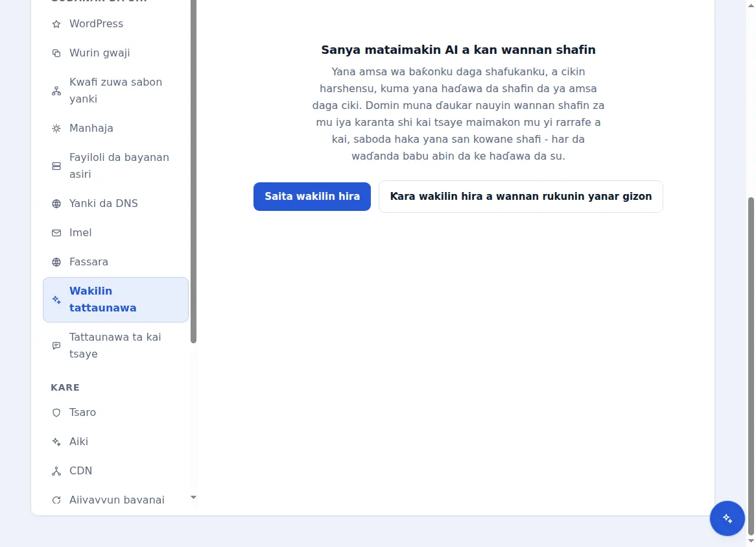The image size is (756, 547).
Task: Go to the CDN menu item
Action: [x=115, y=471]
